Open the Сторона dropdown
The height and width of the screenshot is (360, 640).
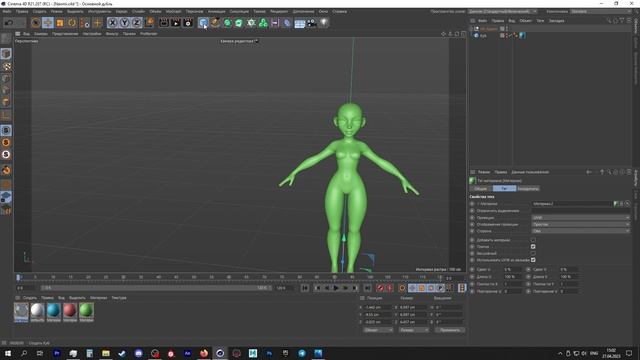[581, 231]
